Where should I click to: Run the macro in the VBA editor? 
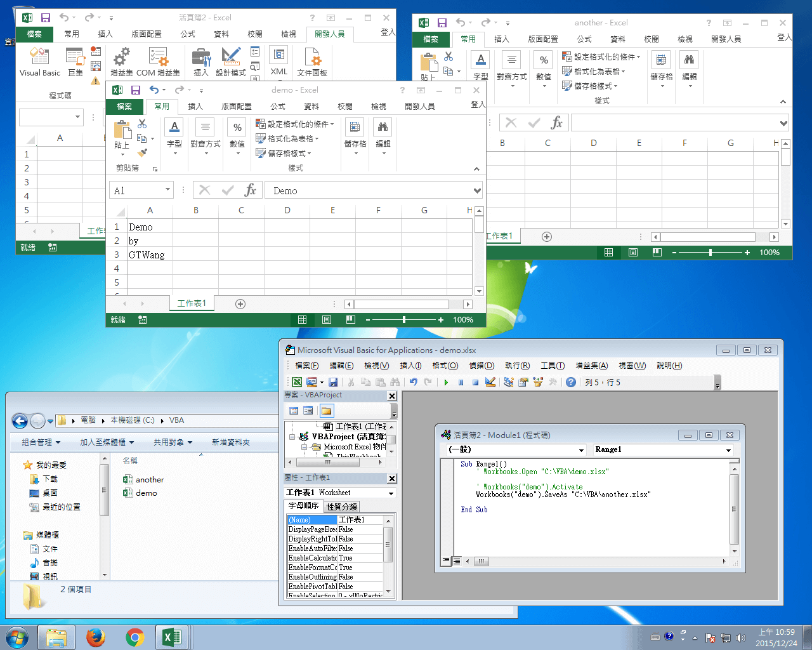(446, 381)
